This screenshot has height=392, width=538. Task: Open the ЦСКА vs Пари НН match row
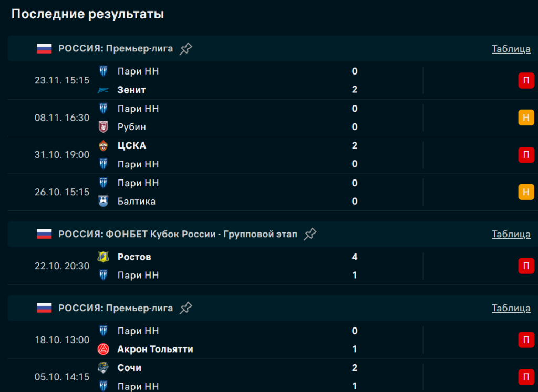[x=236, y=155]
